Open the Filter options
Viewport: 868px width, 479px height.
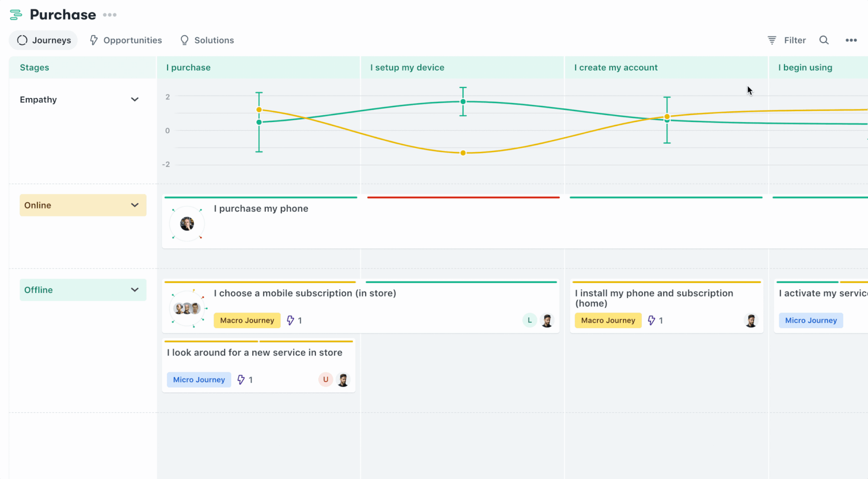click(x=787, y=40)
